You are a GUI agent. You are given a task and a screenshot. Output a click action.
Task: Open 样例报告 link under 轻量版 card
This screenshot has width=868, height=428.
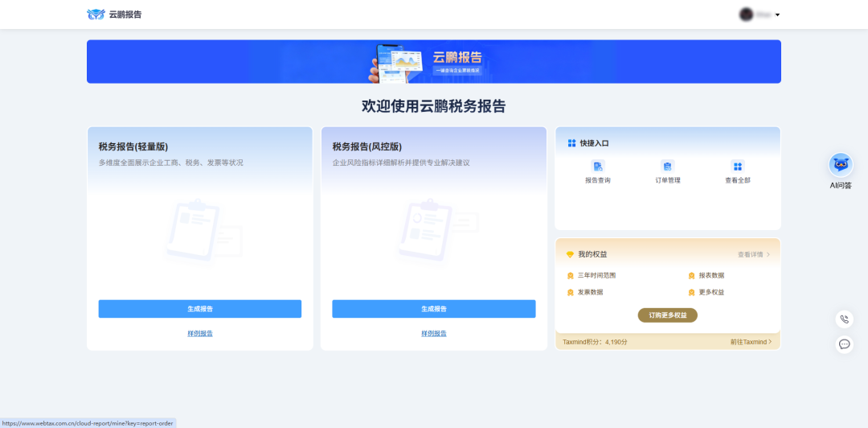[x=200, y=333]
